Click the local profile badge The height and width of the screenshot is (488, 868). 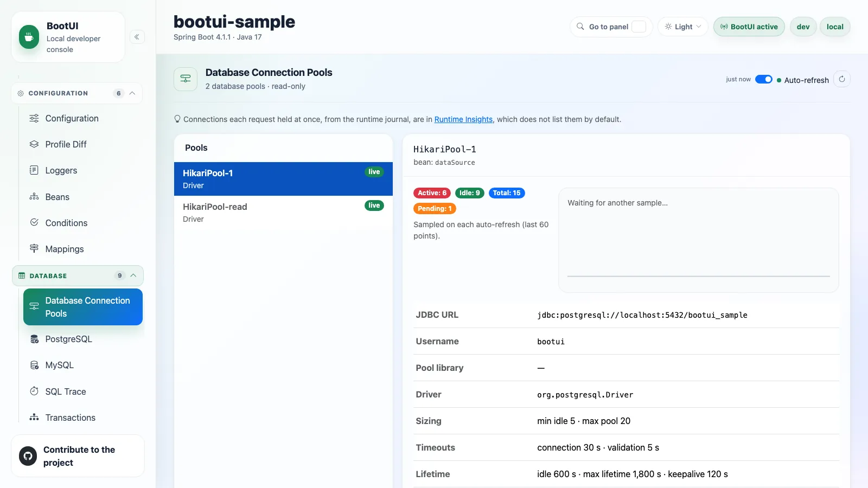835,27
